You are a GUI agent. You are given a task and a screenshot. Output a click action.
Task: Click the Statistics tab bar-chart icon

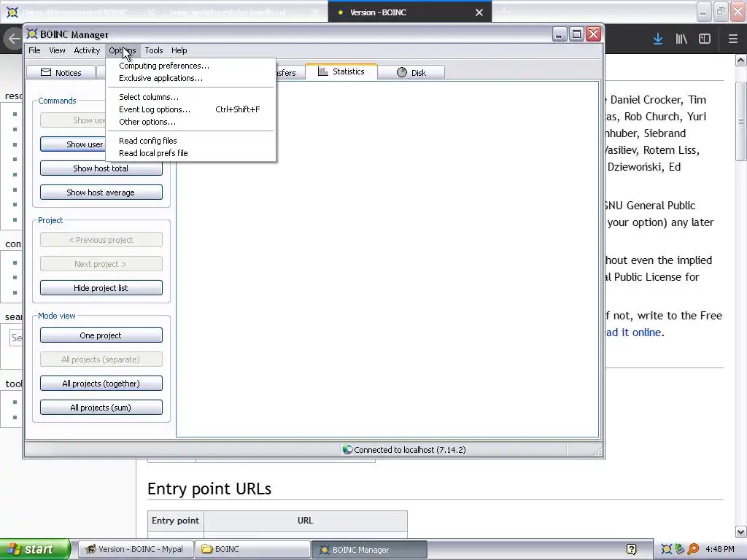point(323,71)
